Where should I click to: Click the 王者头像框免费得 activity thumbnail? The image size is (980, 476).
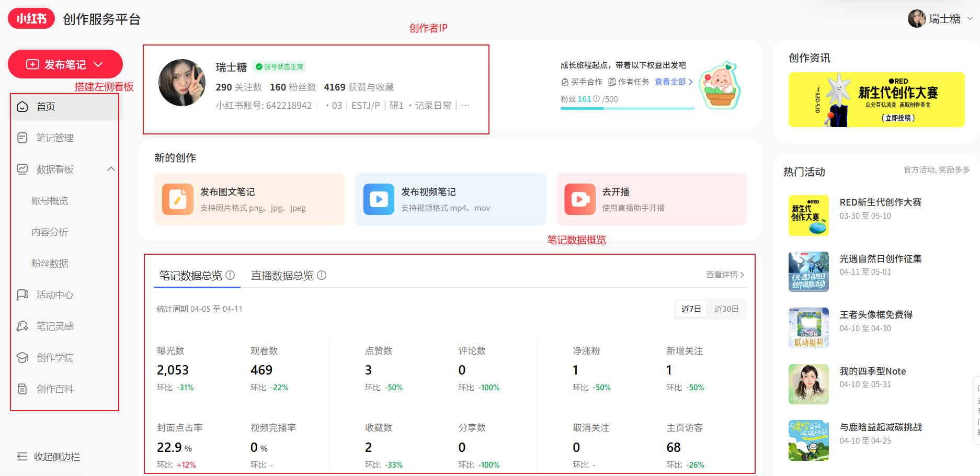click(808, 328)
